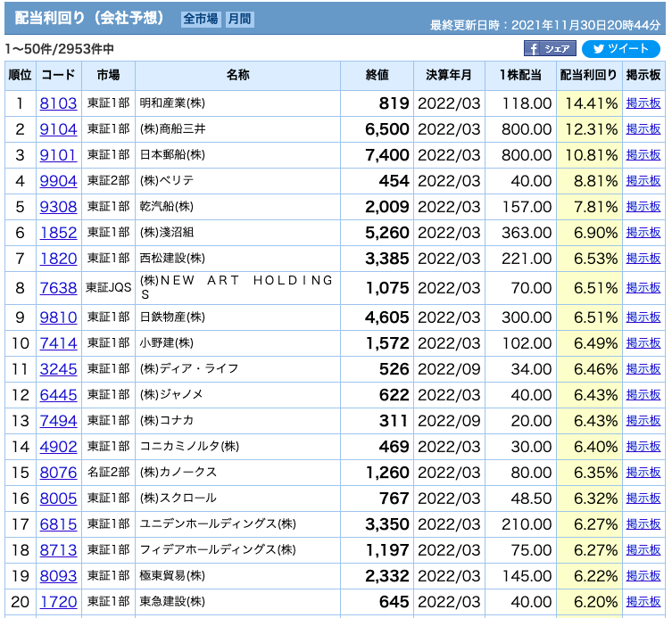Select the 東証JQS market cell

click(108, 288)
